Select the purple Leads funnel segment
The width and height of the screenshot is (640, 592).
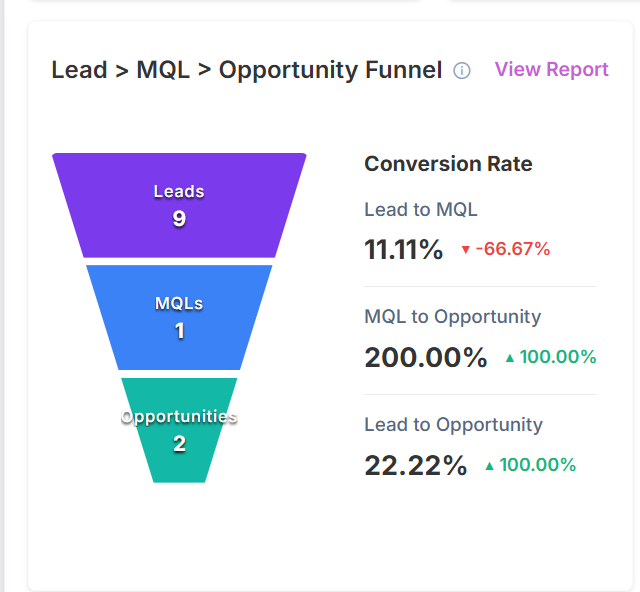tap(179, 205)
